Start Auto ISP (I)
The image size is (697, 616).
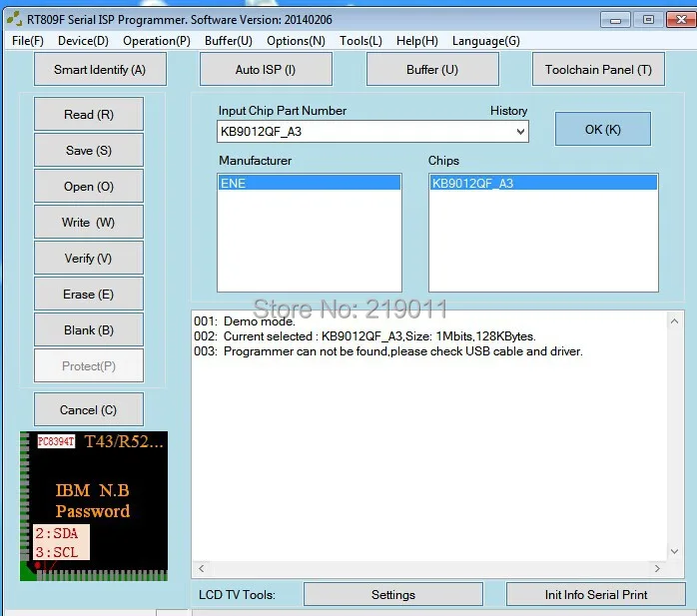click(266, 69)
